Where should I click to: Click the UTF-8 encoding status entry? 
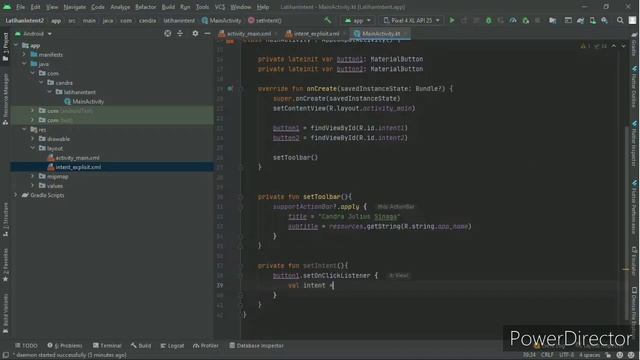(x=566, y=355)
